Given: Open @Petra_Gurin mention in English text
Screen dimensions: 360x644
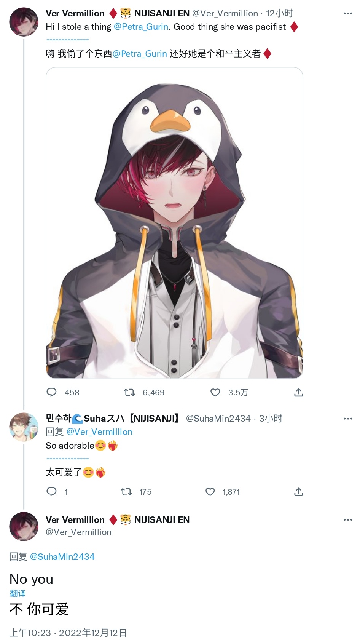Looking at the screenshot, I should (141, 27).
